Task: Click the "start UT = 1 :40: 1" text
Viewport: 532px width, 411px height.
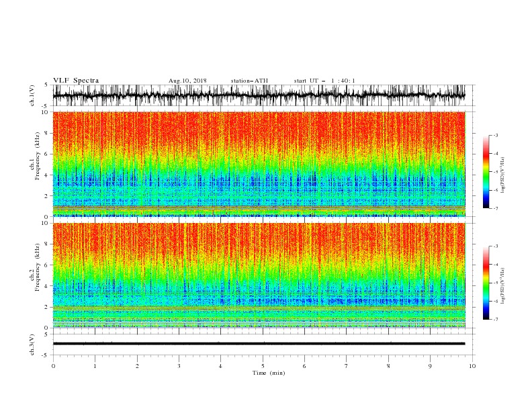Action: (x=324, y=81)
